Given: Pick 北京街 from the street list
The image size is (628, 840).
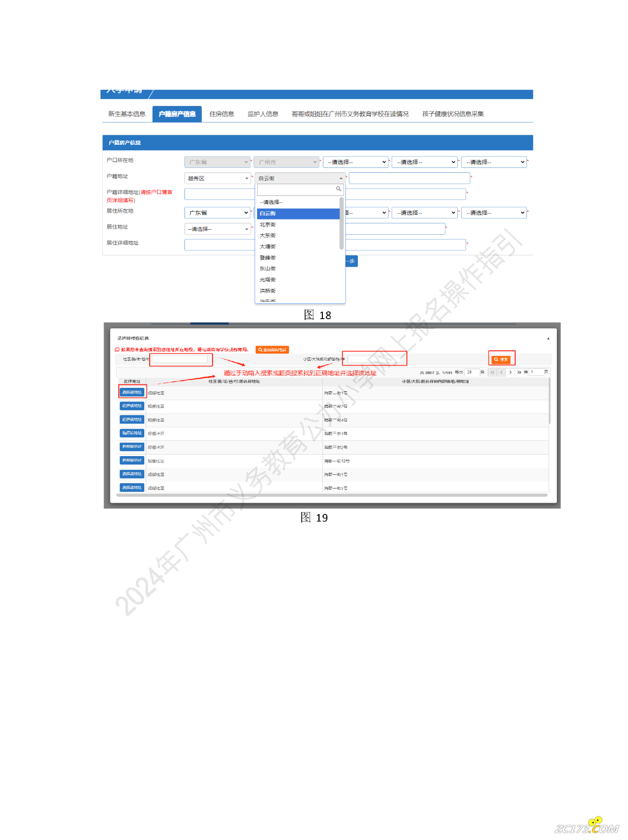Looking at the screenshot, I should pos(298,224).
